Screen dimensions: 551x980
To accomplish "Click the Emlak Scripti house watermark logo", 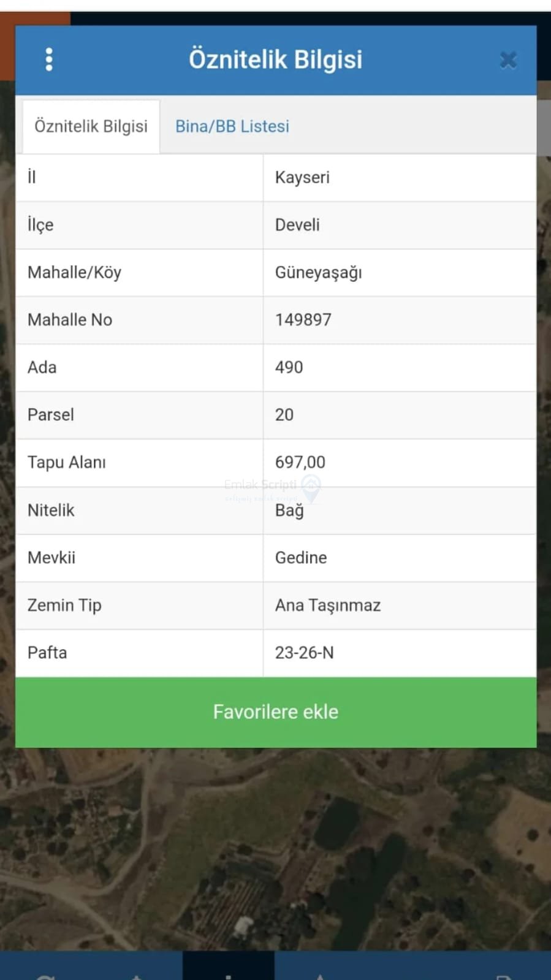I will pyautogui.click(x=311, y=487).
